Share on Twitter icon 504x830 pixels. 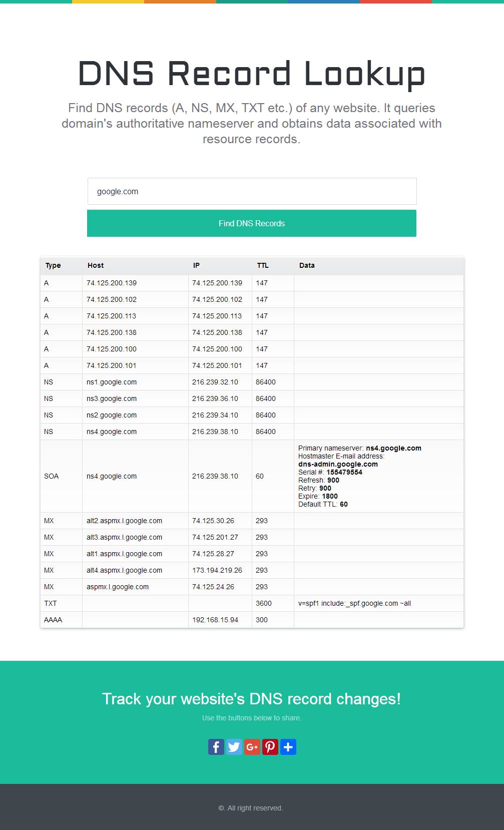tap(234, 747)
